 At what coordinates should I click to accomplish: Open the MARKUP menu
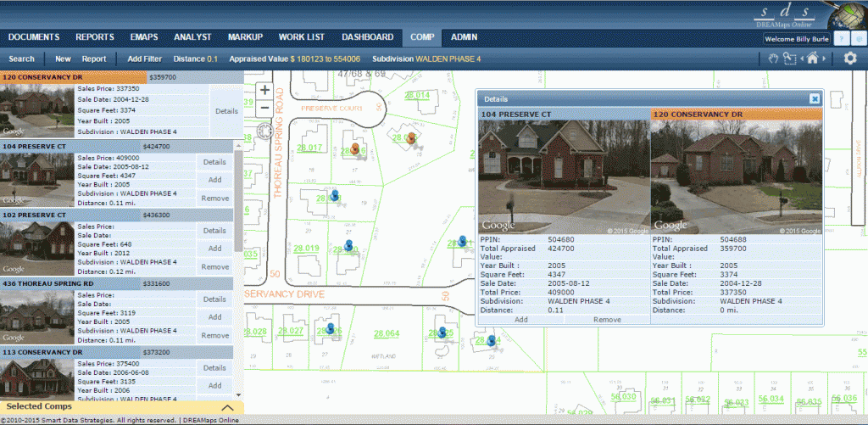(245, 37)
